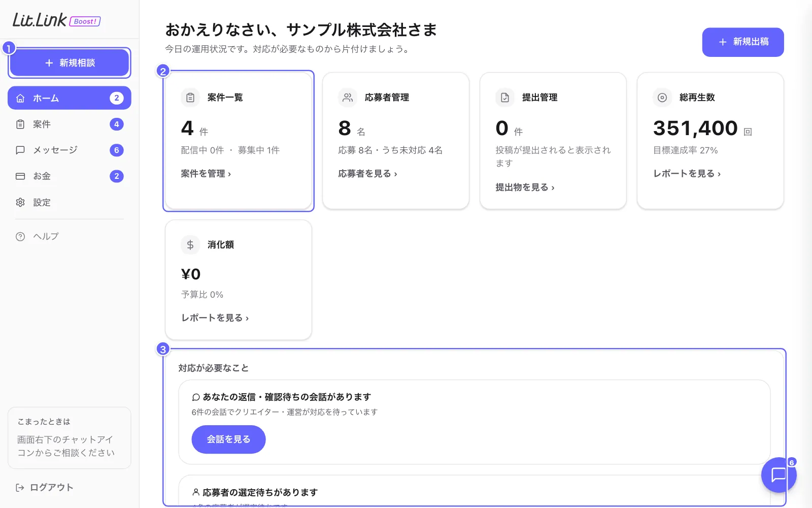Click the 目標達成率 27% text
This screenshot has width=812, height=508.
pyautogui.click(x=686, y=150)
